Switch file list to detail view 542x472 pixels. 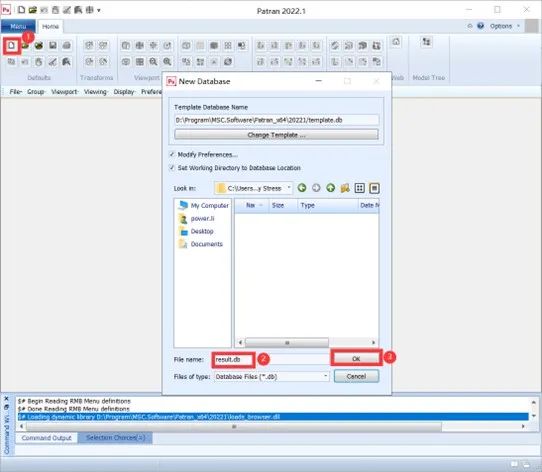click(x=374, y=188)
